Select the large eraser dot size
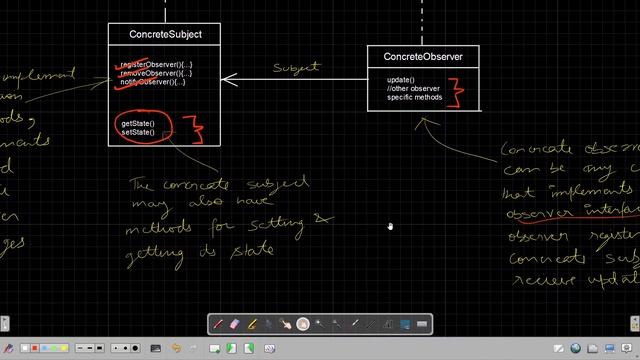640x360 pixels. point(136,348)
